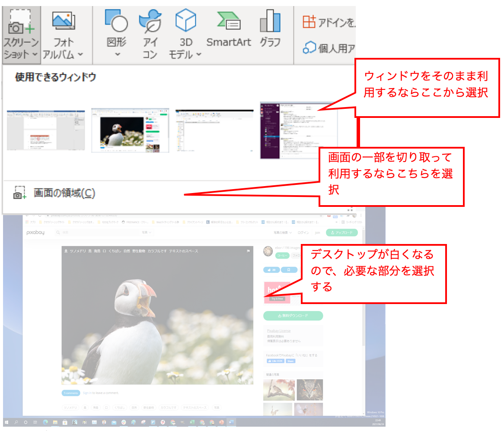Open the FREENANCE bookmark

tap(135, 222)
